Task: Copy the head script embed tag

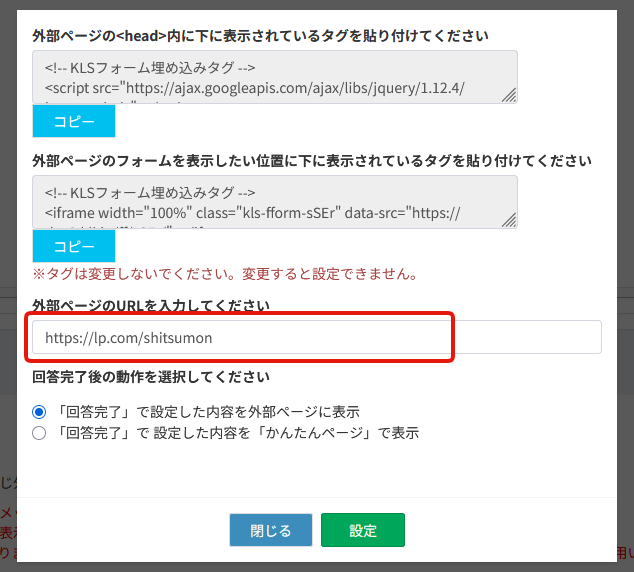Action: (74, 121)
